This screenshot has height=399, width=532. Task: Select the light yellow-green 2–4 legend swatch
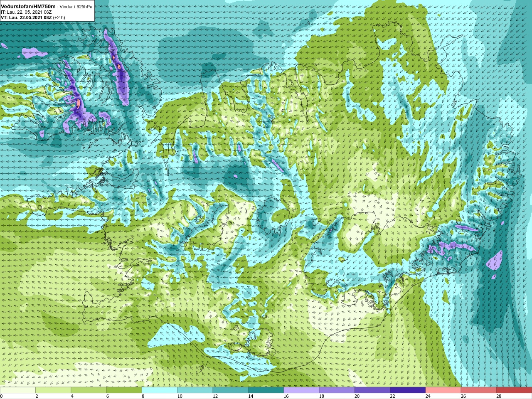coord(53,390)
